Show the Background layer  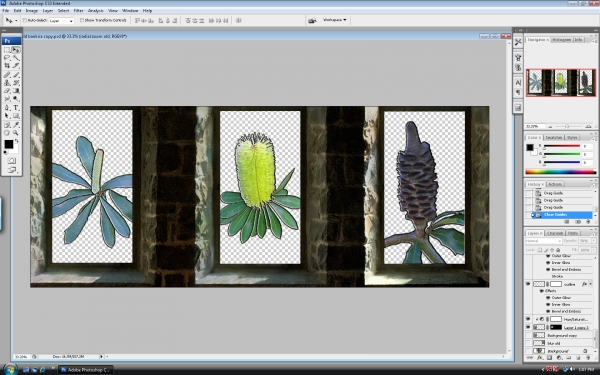click(528, 351)
